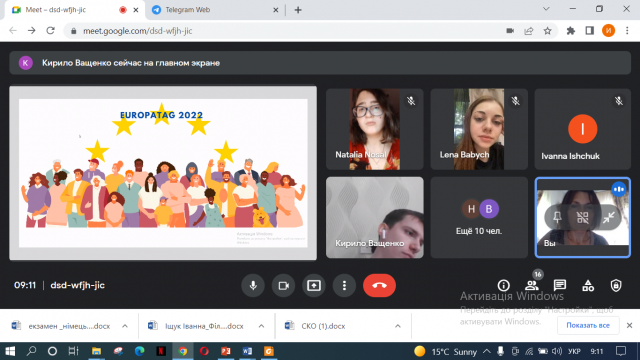The image size is (640, 360).
Task: Open meeting details info icon
Action: coord(504,285)
